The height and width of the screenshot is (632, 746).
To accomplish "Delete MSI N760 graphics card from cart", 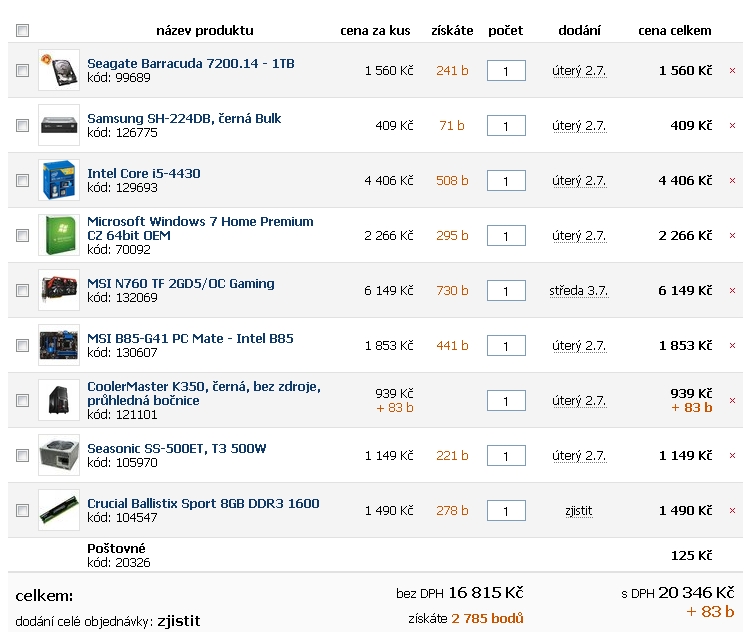I will tap(732, 290).
